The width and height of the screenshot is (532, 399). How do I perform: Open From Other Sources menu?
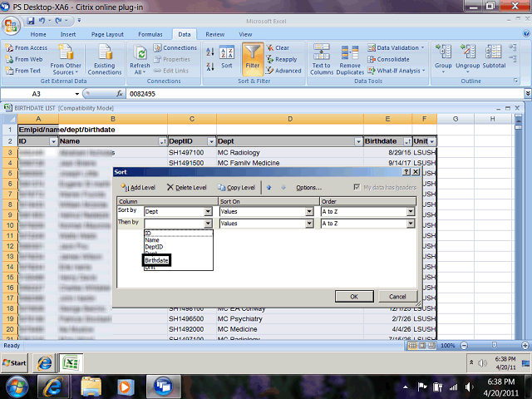pyautogui.click(x=66, y=59)
